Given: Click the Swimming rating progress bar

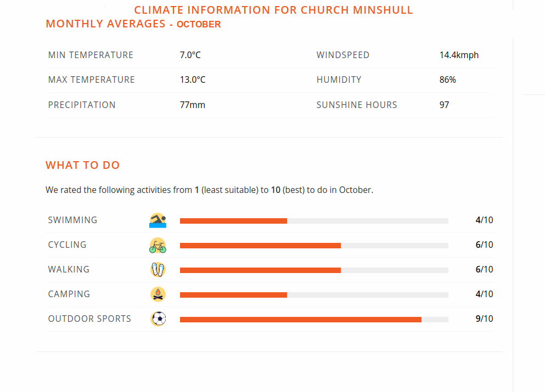Looking at the screenshot, I should click(x=314, y=221).
